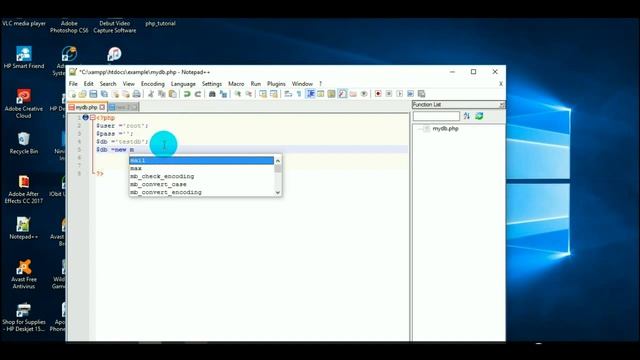This screenshot has height=360, width=640.
Task: Collapse the <?php fold marker
Action: pyautogui.click(x=93, y=118)
